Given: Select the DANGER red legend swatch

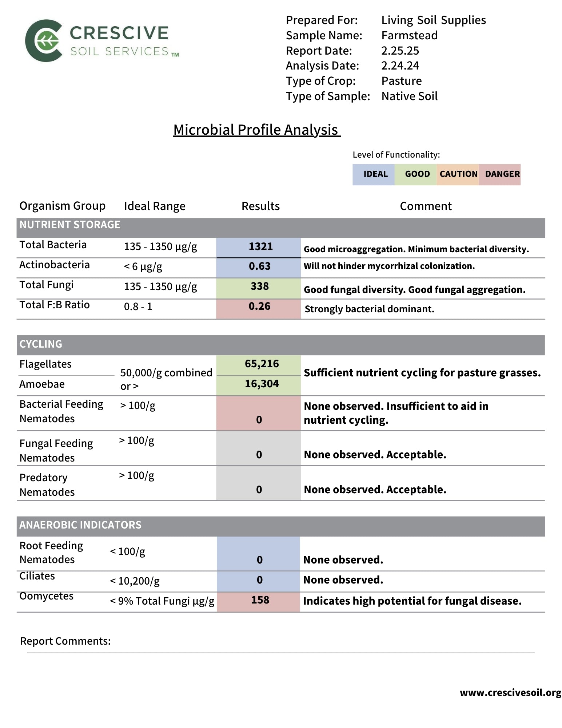Looking at the screenshot, I should coord(500,174).
